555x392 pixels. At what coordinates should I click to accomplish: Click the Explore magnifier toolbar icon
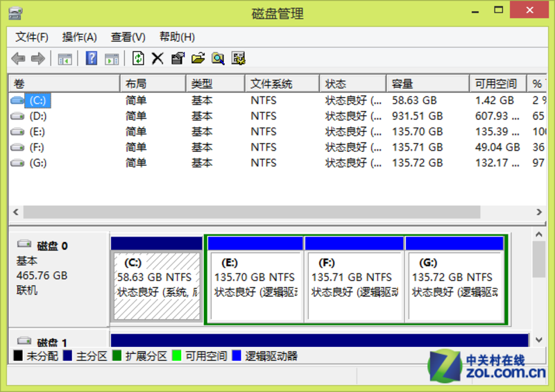[218, 58]
